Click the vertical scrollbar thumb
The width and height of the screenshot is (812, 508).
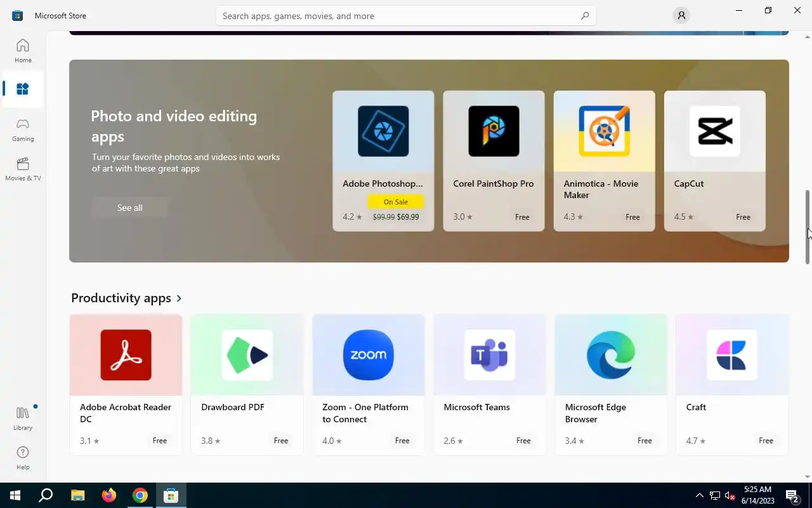(x=808, y=227)
